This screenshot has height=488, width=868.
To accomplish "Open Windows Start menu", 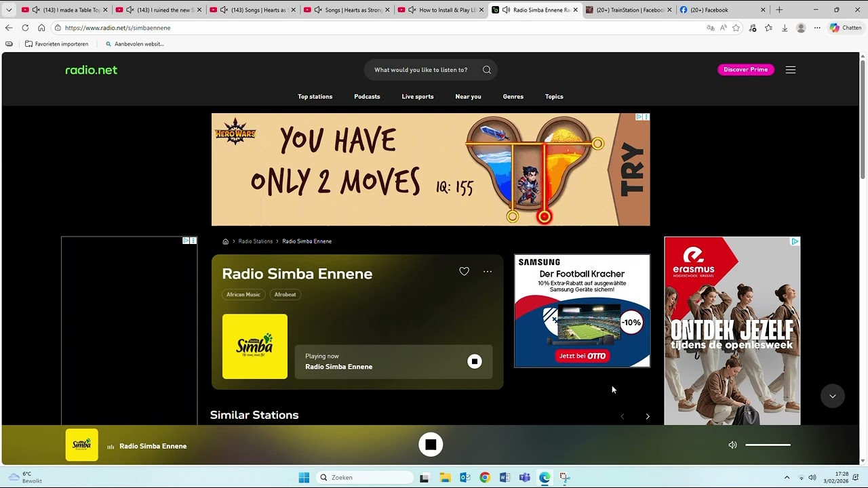I will point(304,477).
